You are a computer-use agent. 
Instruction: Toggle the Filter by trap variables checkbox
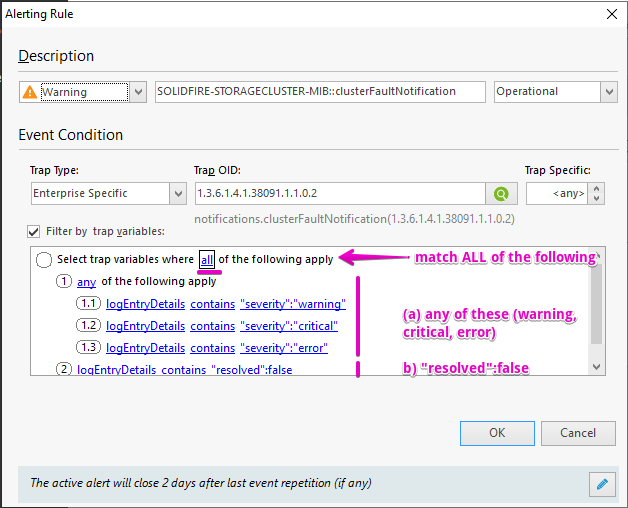[x=34, y=231]
